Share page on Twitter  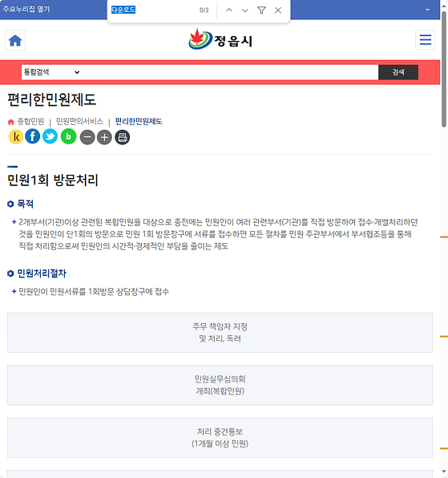[x=50, y=136]
